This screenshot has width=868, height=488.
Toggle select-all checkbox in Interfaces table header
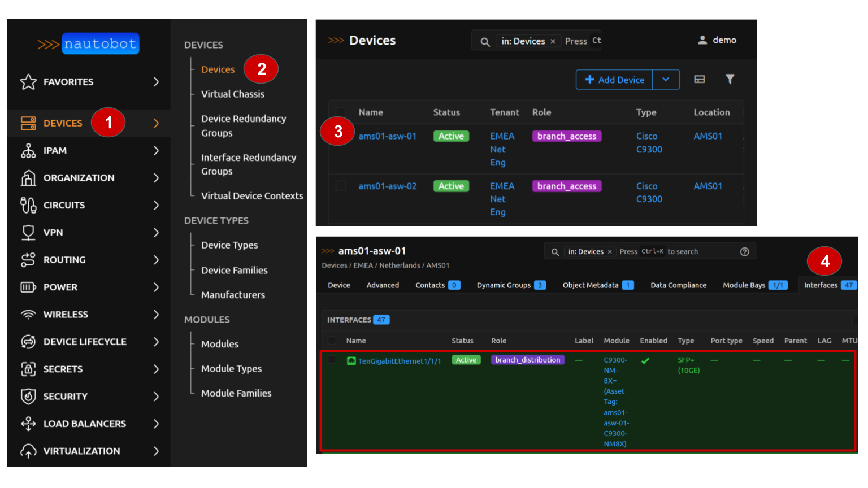click(332, 341)
